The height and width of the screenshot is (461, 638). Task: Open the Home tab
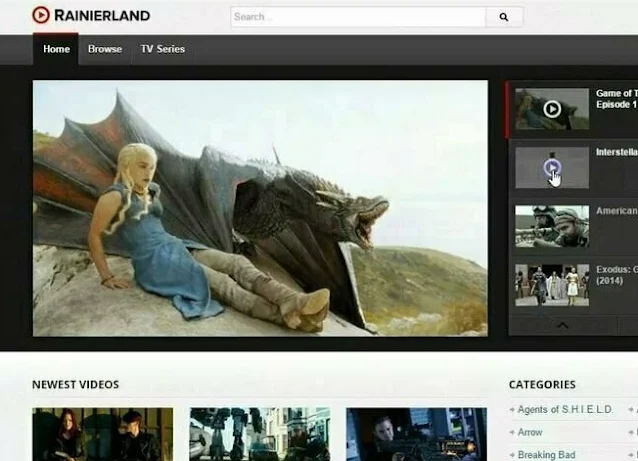(56, 49)
